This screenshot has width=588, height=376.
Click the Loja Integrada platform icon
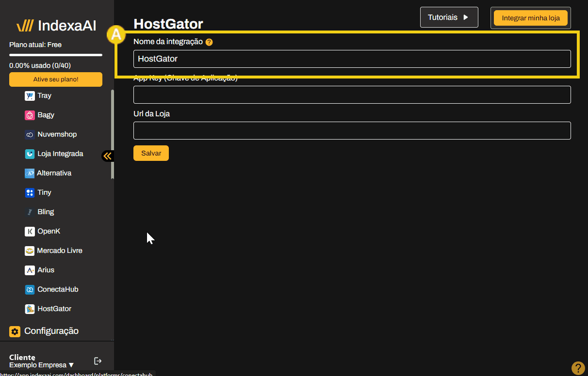click(30, 154)
